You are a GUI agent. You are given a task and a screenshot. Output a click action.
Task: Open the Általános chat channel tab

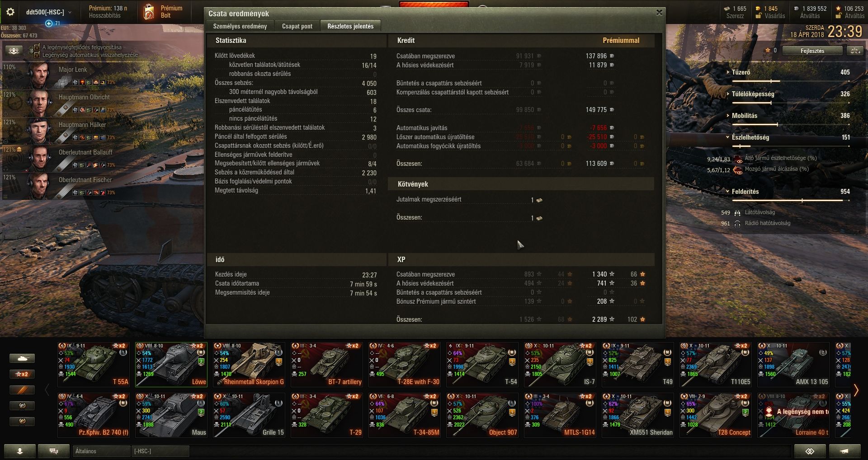[x=101, y=451]
